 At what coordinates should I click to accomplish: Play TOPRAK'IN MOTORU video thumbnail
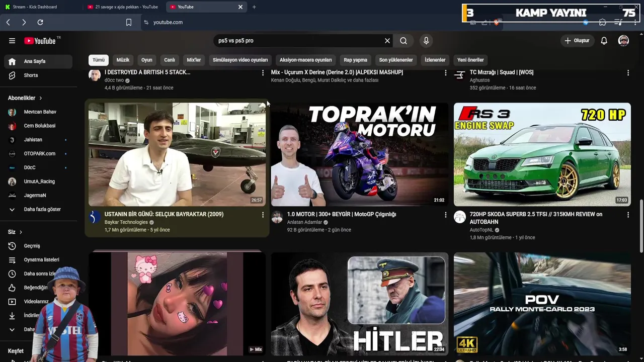click(x=360, y=154)
